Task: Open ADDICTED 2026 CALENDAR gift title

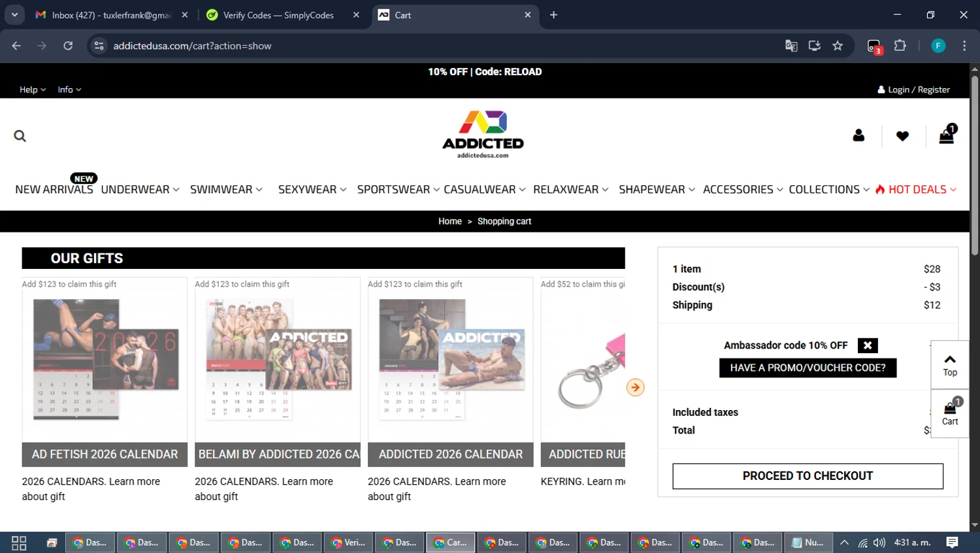Action: (x=451, y=454)
